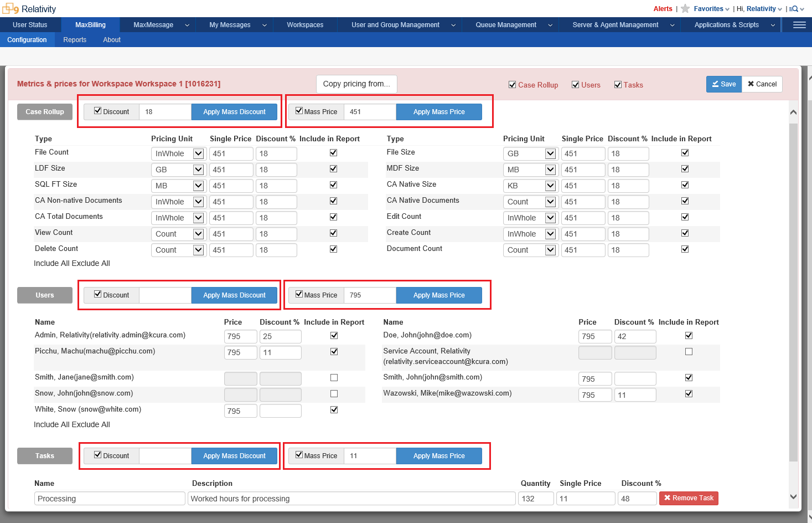Toggle Include in Report for Doe, John
This screenshot has width=812, height=523.
(689, 335)
